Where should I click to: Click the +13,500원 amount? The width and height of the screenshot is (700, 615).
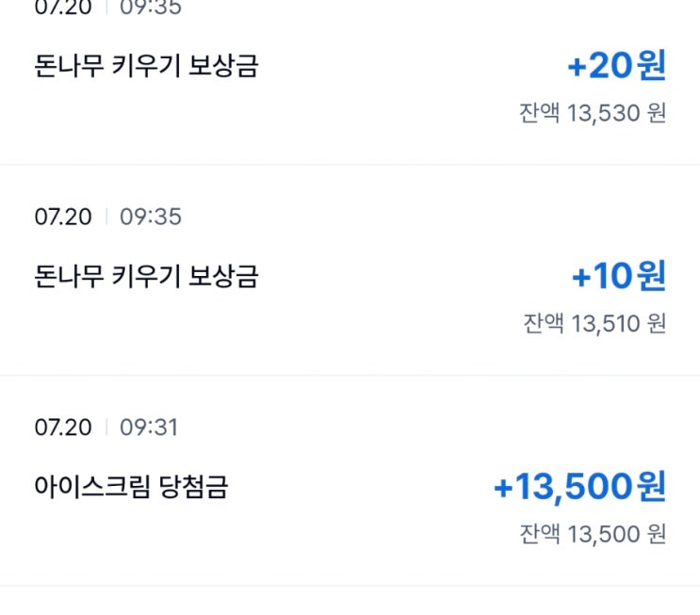point(578,488)
